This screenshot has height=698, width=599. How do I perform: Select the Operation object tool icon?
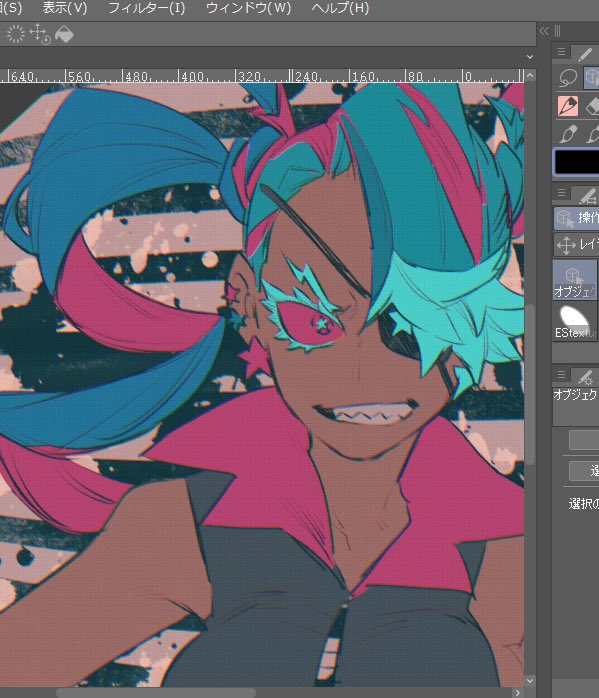tap(591, 77)
